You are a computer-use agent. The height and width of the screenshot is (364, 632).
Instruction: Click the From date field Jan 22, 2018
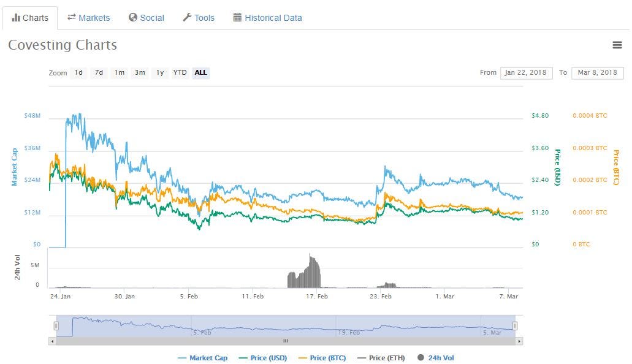(526, 72)
